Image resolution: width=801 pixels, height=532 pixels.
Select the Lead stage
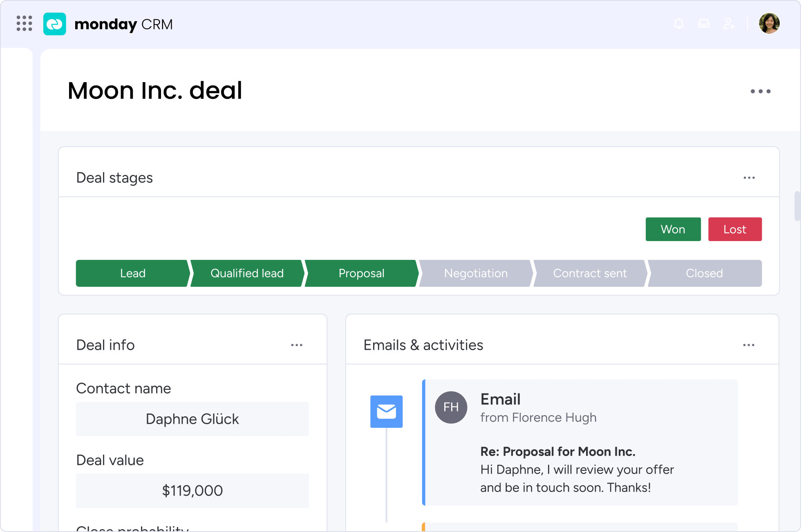[132, 273]
